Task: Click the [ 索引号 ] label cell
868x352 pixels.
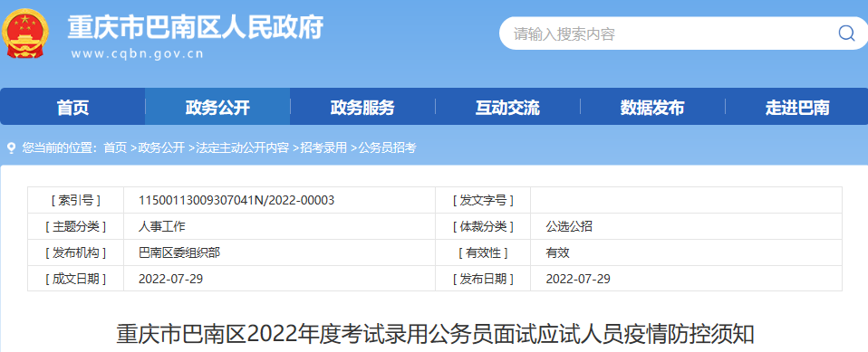Action: tap(76, 200)
